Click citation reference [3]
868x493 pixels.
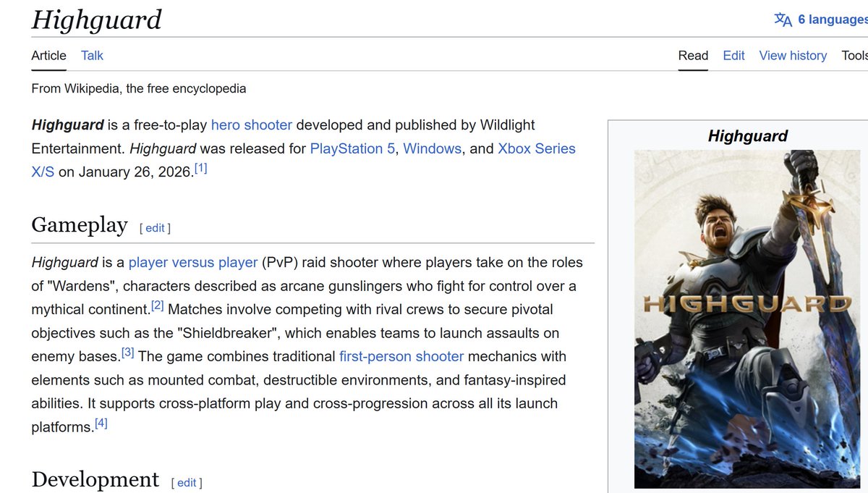[127, 353]
